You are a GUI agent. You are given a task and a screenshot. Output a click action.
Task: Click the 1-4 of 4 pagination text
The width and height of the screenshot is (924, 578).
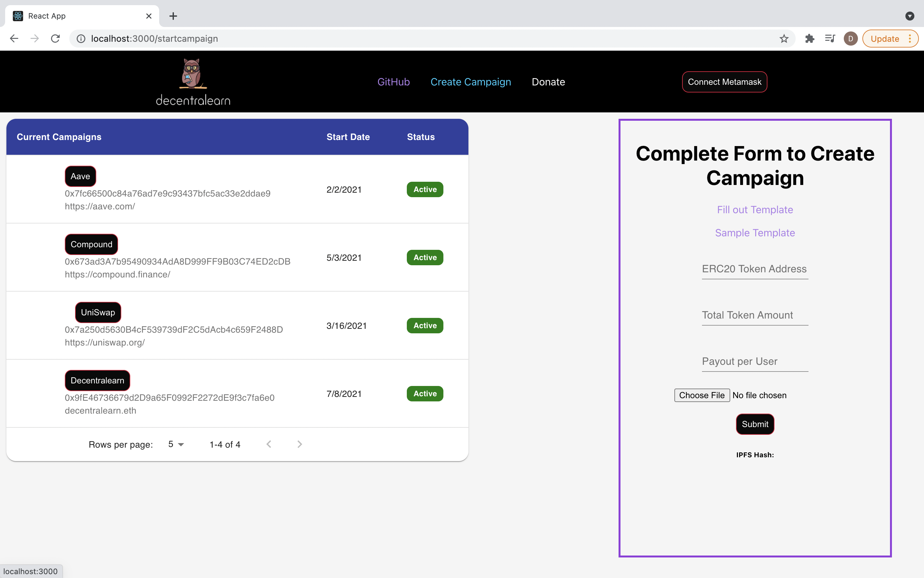(x=225, y=445)
